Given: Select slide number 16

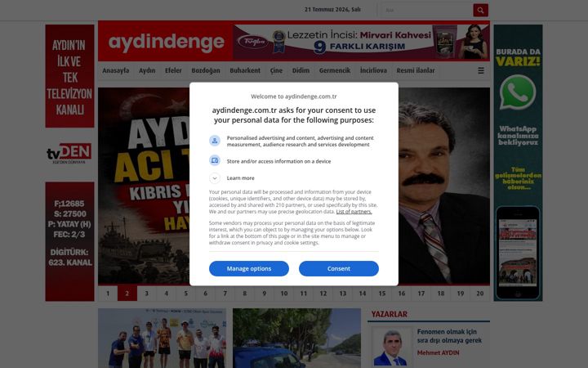Looking at the screenshot, I should pos(402,294).
